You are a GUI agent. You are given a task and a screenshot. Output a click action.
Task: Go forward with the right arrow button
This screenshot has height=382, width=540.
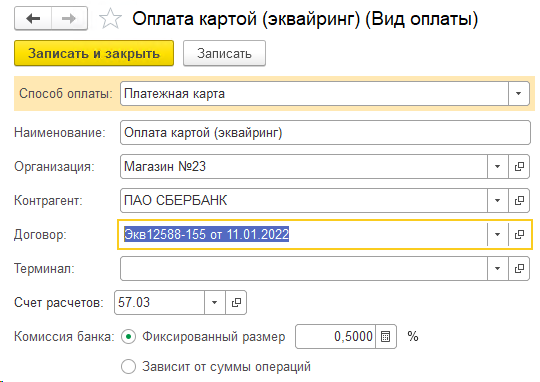point(69,19)
